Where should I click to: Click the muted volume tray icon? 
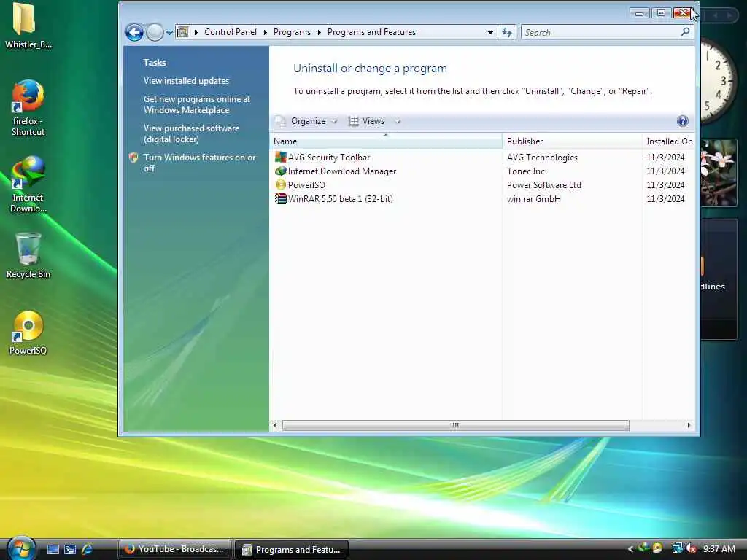(691, 549)
